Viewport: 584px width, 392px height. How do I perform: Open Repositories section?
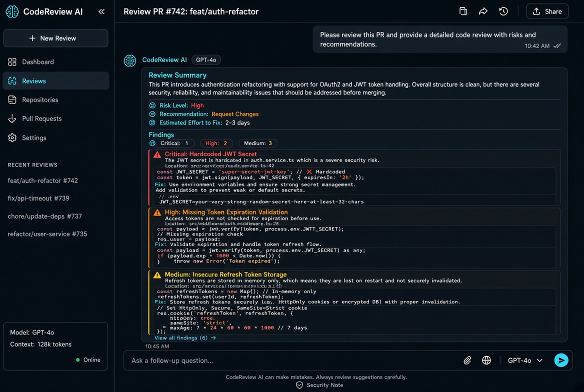pyautogui.click(x=40, y=100)
